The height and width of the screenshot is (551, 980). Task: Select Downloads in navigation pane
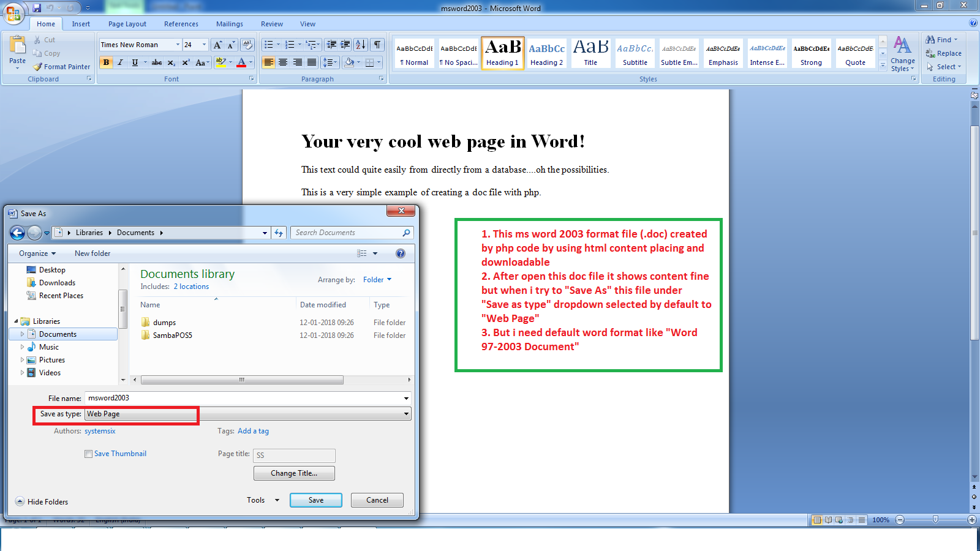point(57,283)
